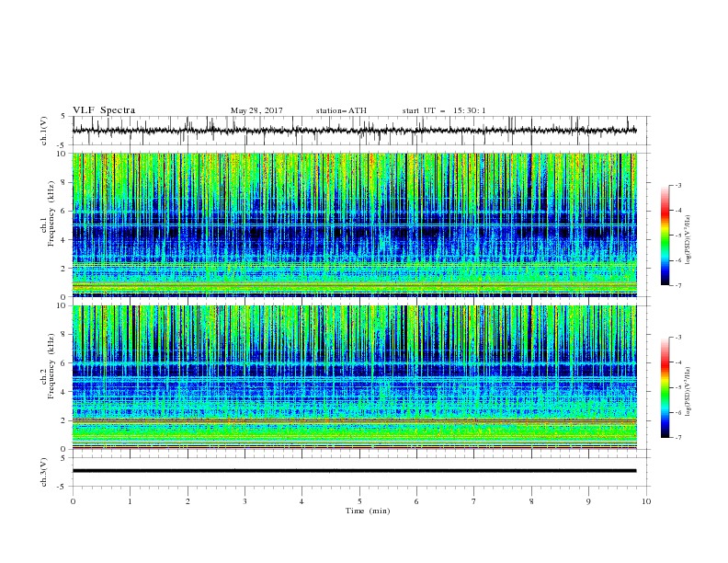Image resolution: width=728 pixels, height=563 pixels.
Task: Click the "5" volt tick of ch.3(V) axis
Action: point(63,458)
